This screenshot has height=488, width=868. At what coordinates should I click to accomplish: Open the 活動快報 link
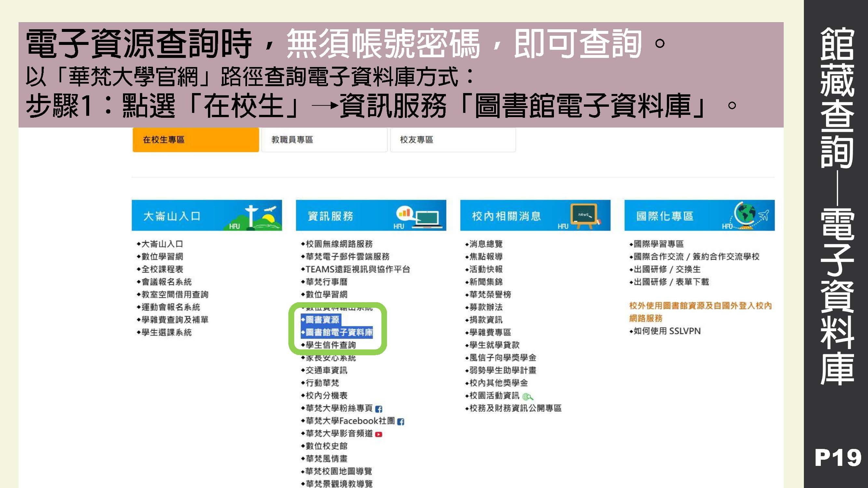point(486,269)
